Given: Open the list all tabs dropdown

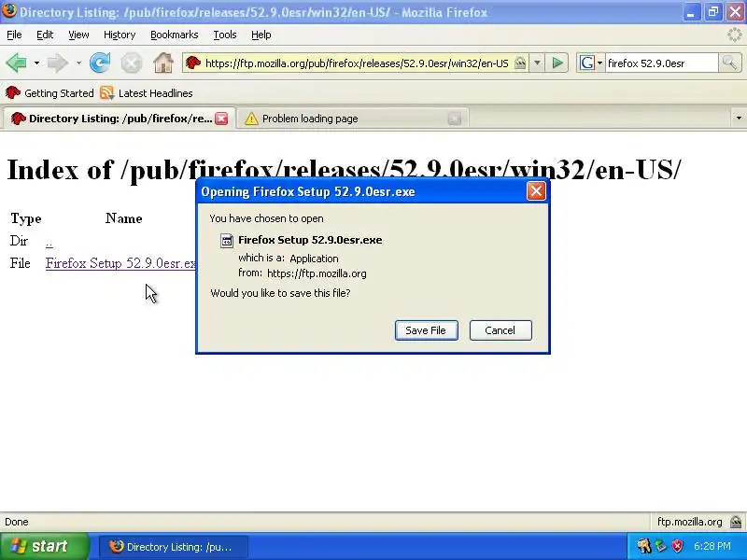Looking at the screenshot, I should pyautogui.click(x=739, y=119).
